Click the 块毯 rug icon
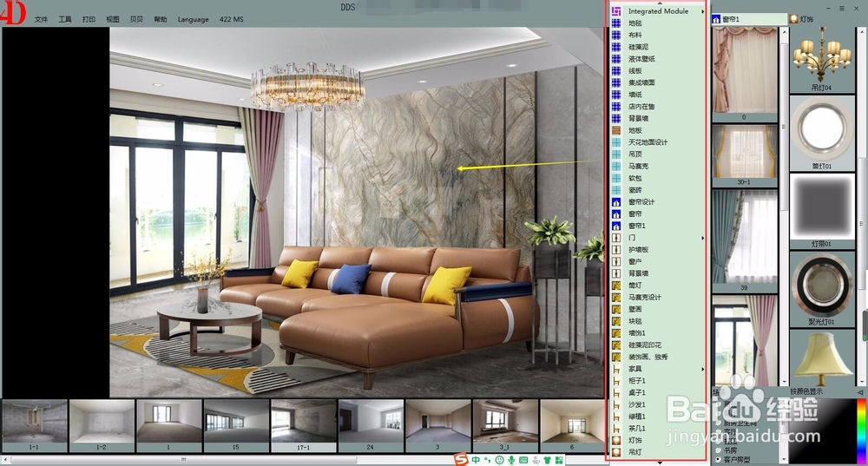The height and width of the screenshot is (466, 868). 616,321
